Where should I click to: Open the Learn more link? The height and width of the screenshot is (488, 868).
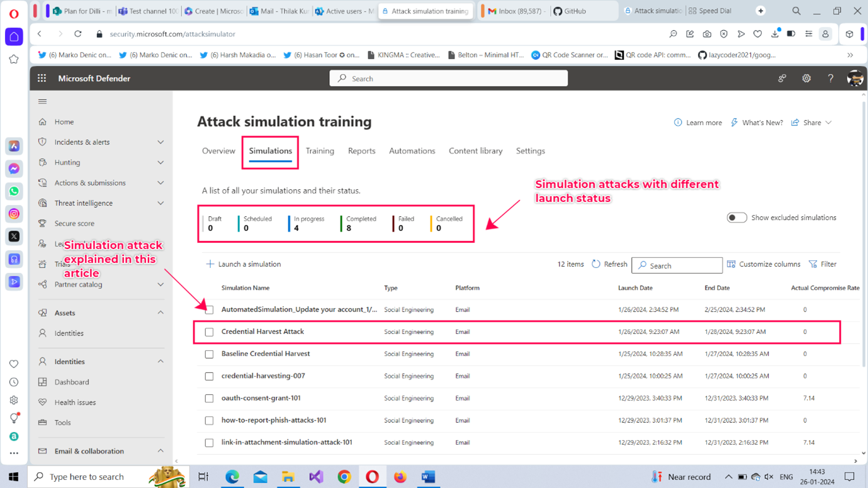point(698,123)
